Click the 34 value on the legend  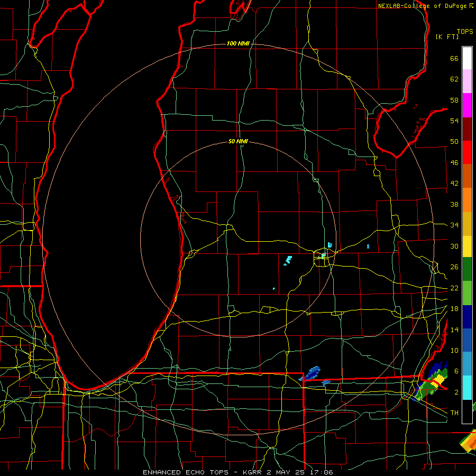pyautogui.click(x=454, y=225)
